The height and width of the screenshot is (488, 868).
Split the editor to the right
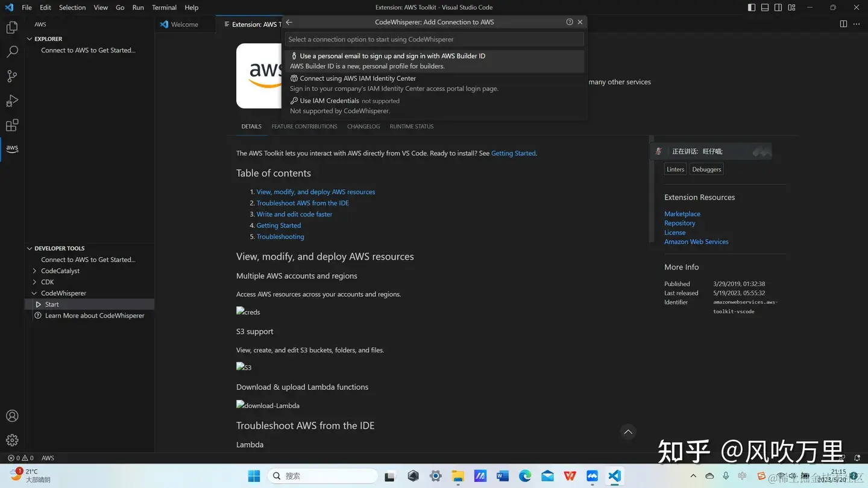tap(843, 24)
